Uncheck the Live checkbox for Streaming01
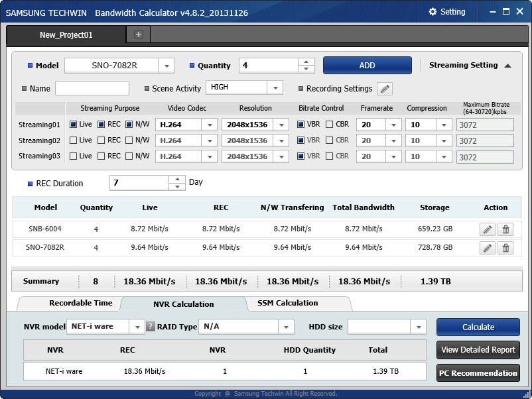The height and width of the screenshot is (399, 532). [72, 124]
